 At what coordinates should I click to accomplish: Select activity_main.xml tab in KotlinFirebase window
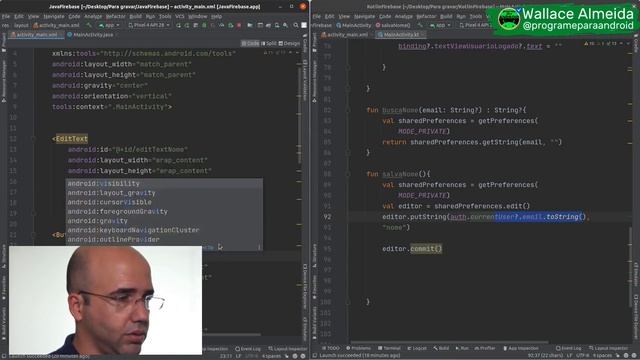tap(346, 35)
